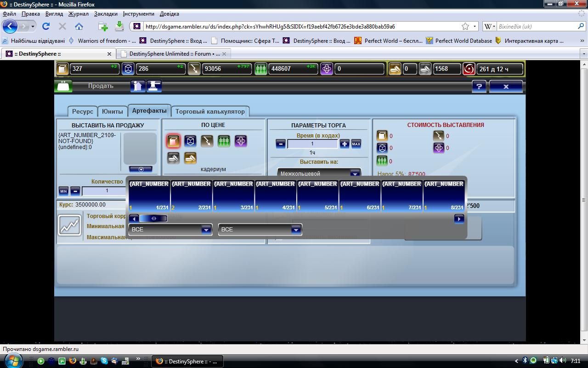Choose the purple atom resource price icon
This screenshot has height=368, width=588.
[241, 141]
